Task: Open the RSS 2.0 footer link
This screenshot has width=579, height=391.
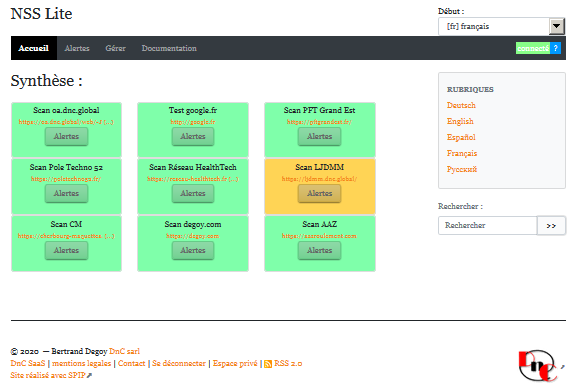Action: [288, 363]
